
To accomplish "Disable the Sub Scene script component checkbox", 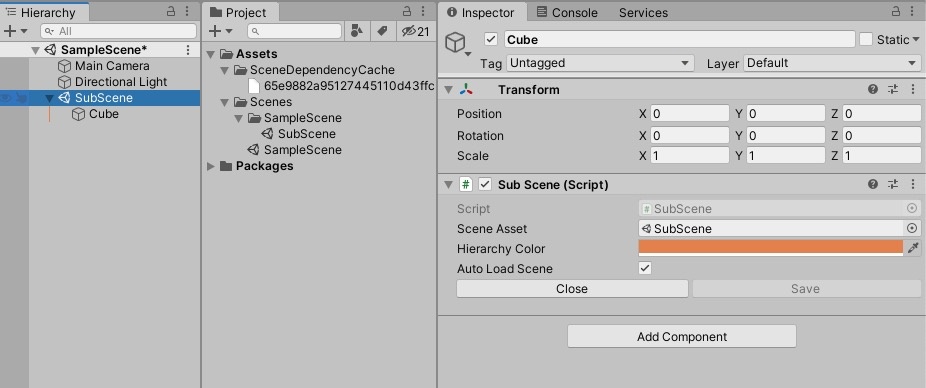I will point(485,185).
